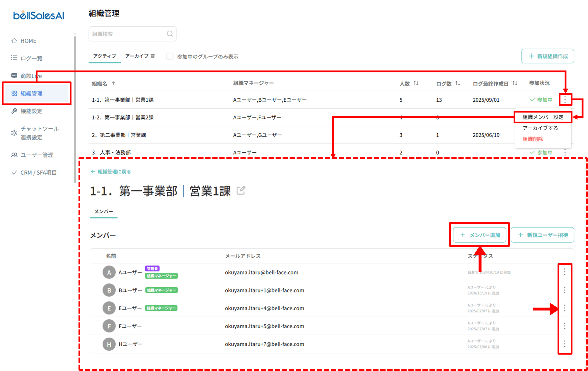Sort by ログ数 column arrows

coord(458,84)
